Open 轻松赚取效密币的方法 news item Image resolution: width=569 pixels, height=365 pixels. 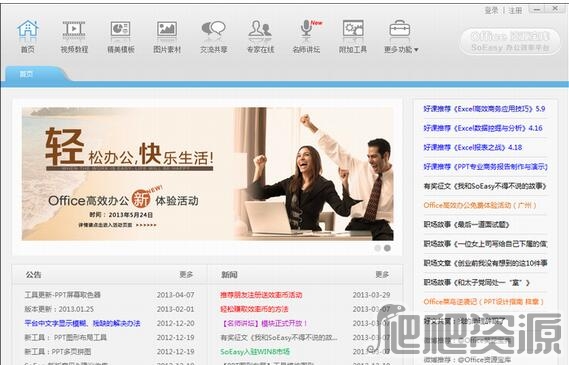254,309
